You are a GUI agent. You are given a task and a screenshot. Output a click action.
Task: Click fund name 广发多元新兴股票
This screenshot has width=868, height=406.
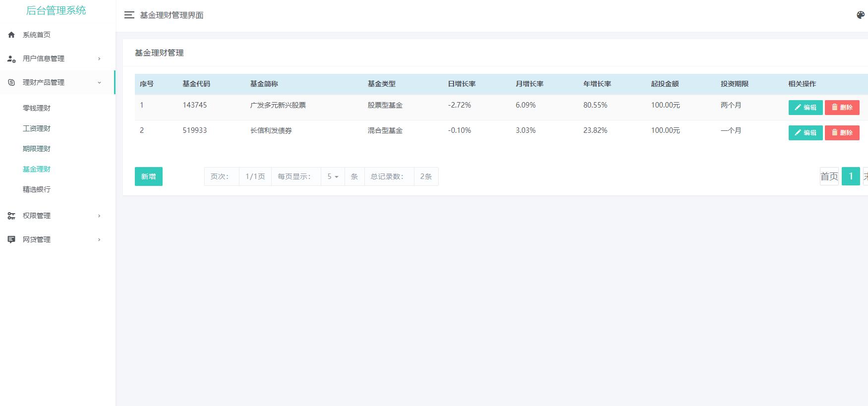(x=278, y=105)
